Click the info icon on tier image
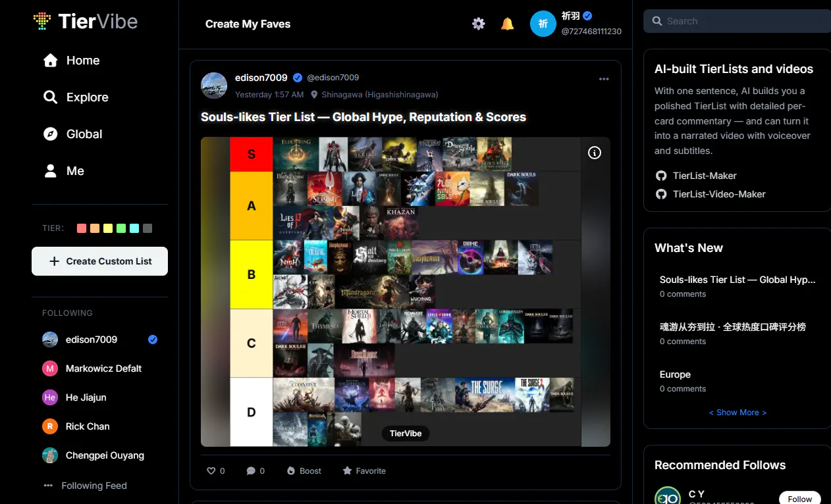This screenshot has height=504, width=831. tap(595, 153)
